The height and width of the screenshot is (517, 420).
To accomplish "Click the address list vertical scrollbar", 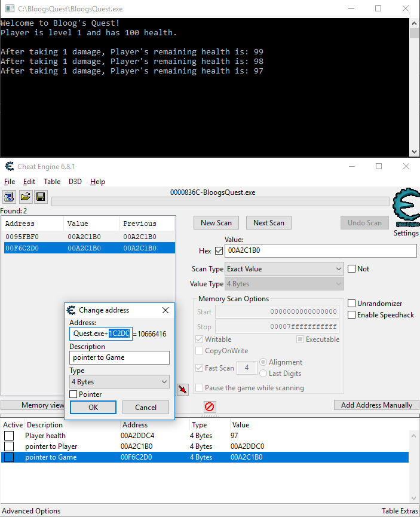I will click(413, 467).
